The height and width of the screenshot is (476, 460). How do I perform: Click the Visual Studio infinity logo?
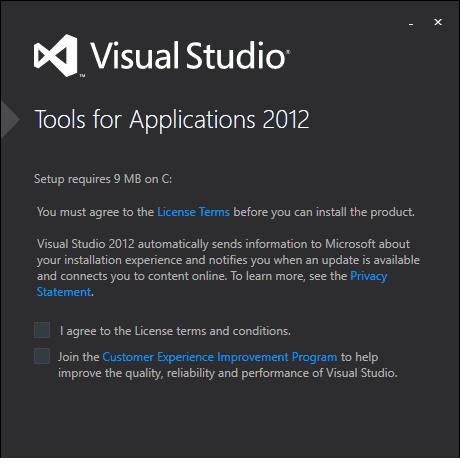click(x=56, y=55)
